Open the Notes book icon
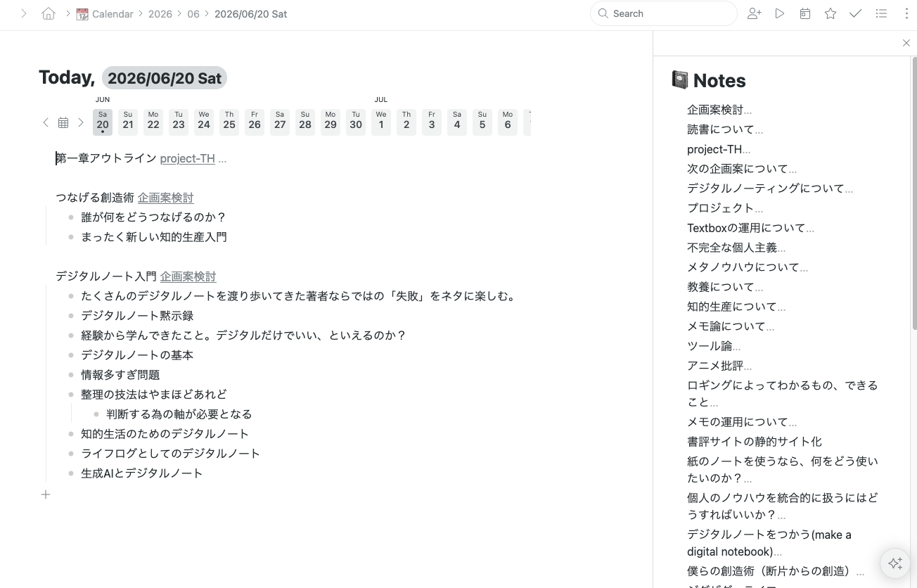 tap(680, 79)
